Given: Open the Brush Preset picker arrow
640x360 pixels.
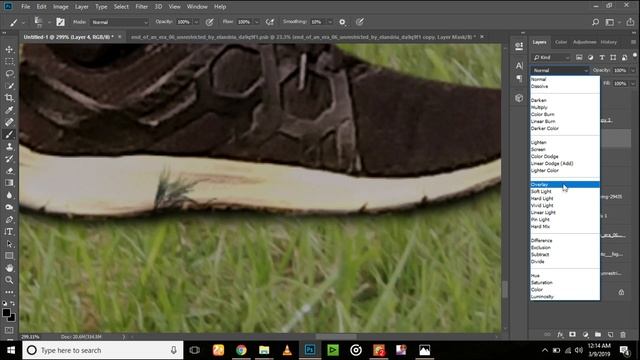Looking at the screenshot, I should click(x=48, y=22).
